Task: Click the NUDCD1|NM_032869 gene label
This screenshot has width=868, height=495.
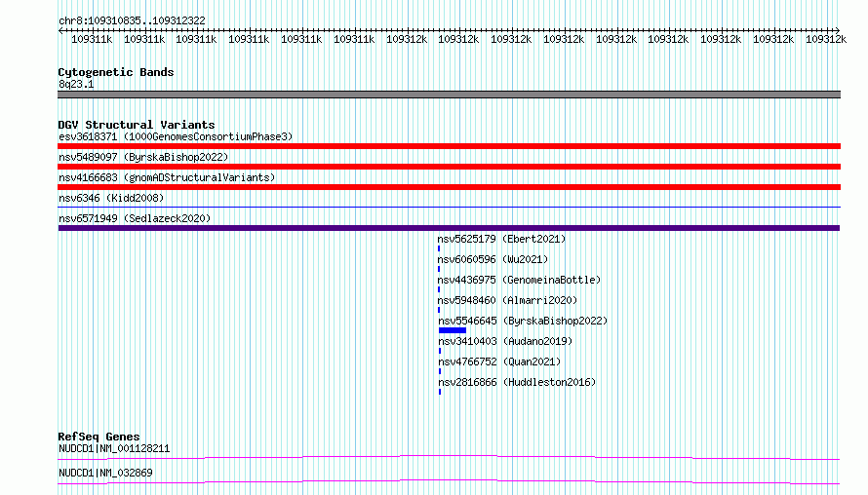Action: [105, 473]
